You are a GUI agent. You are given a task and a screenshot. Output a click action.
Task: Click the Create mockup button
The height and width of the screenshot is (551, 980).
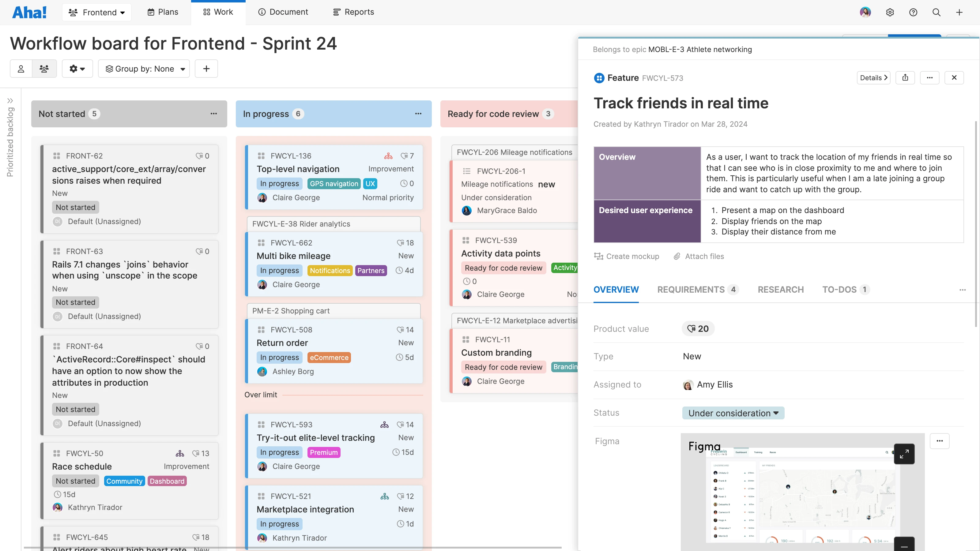point(627,256)
